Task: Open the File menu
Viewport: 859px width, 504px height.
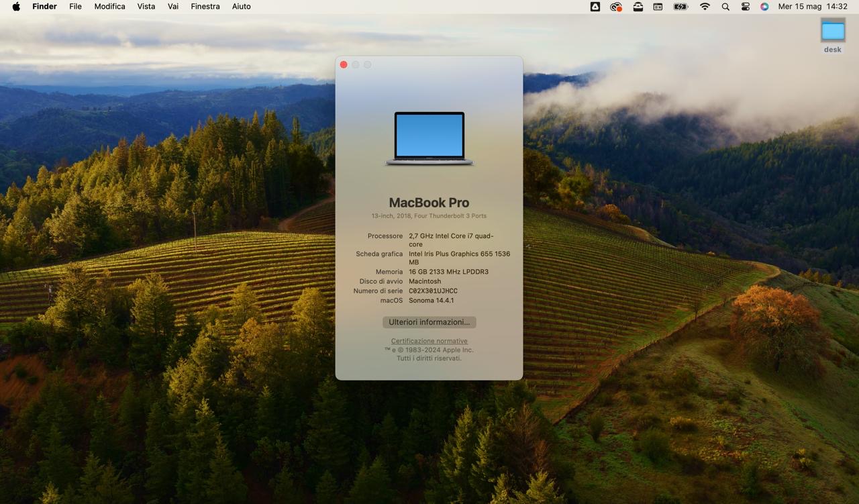Action: [x=75, y=7]
